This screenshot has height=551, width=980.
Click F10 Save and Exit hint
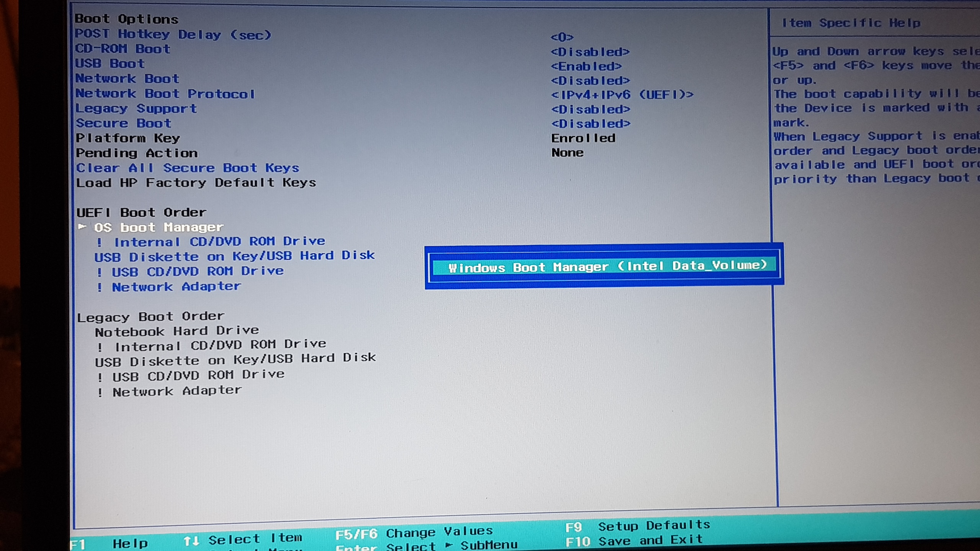coord(634,541)
